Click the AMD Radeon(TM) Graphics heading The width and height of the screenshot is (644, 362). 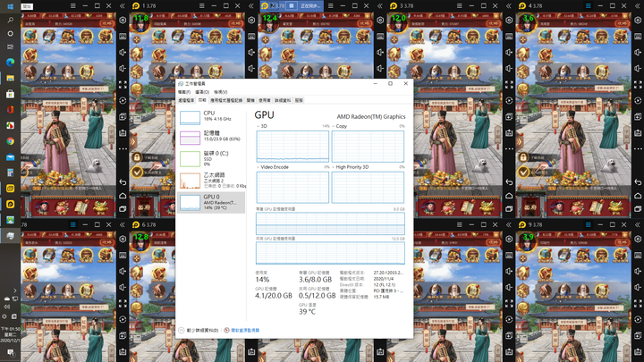point(371,116)
